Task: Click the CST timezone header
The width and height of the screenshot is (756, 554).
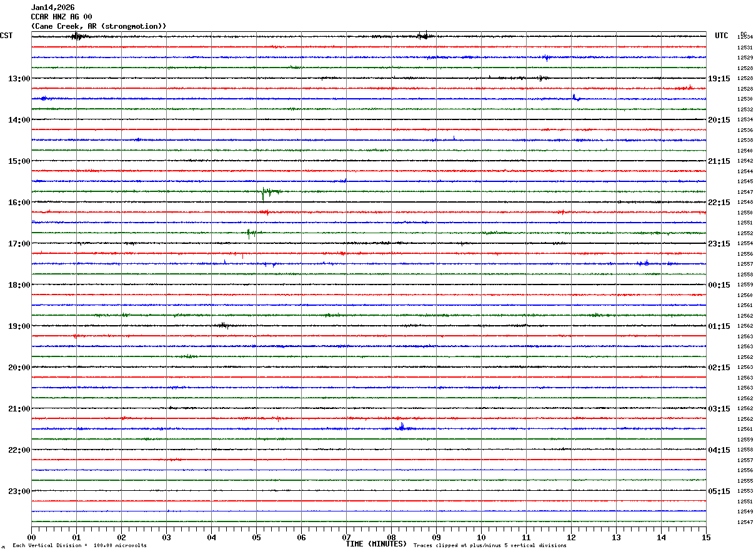Action: (6, 36)
